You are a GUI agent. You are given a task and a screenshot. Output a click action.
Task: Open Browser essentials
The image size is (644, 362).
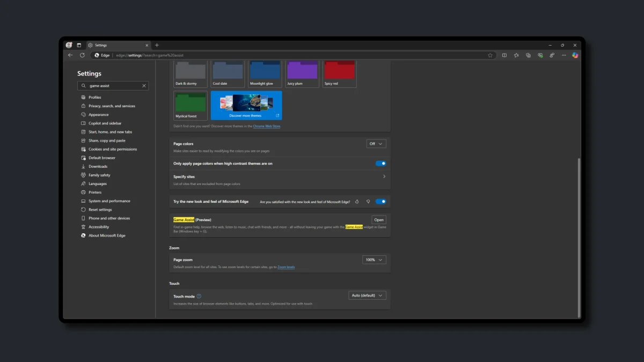pos(540,55)
